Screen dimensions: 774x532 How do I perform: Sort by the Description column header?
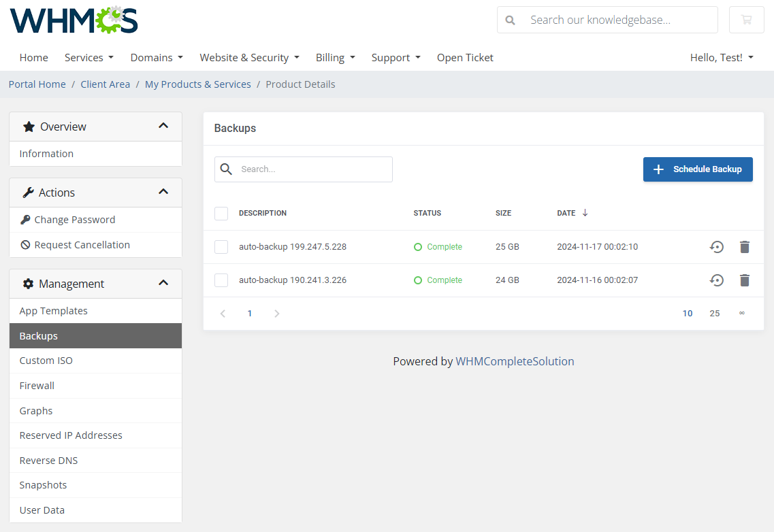[263, 213]
